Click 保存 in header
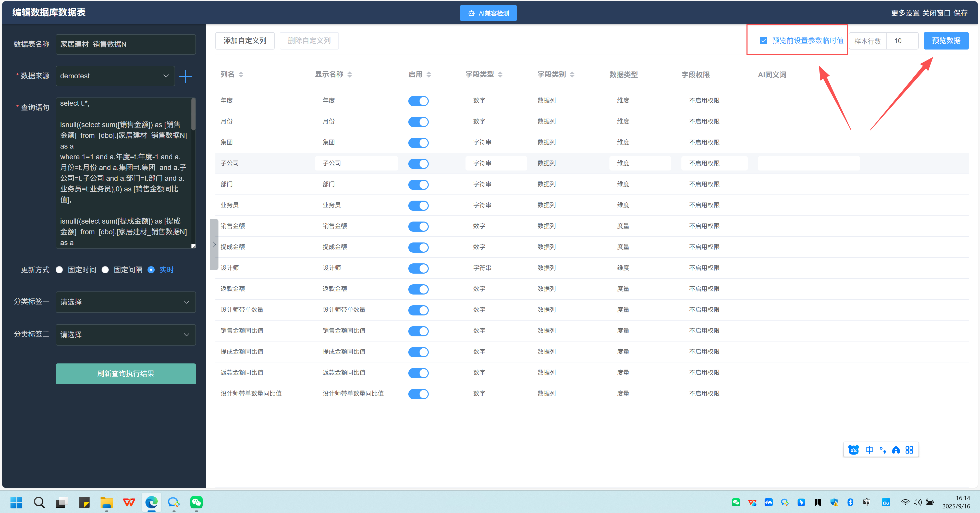The width and height of the screenshot is (980, 513). 960,13
